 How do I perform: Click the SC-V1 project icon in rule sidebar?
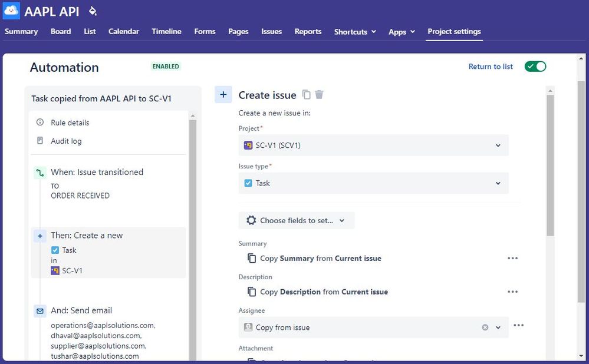click(55, 270)
